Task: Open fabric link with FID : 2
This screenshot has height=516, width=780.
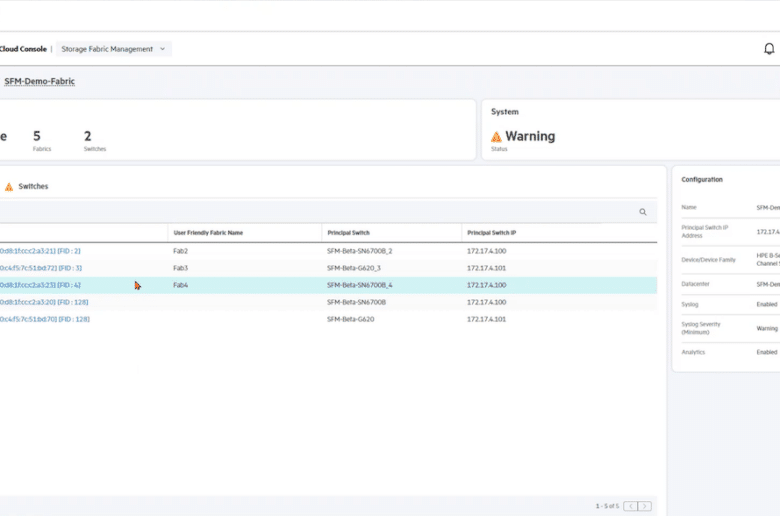Action: [40, 251]
